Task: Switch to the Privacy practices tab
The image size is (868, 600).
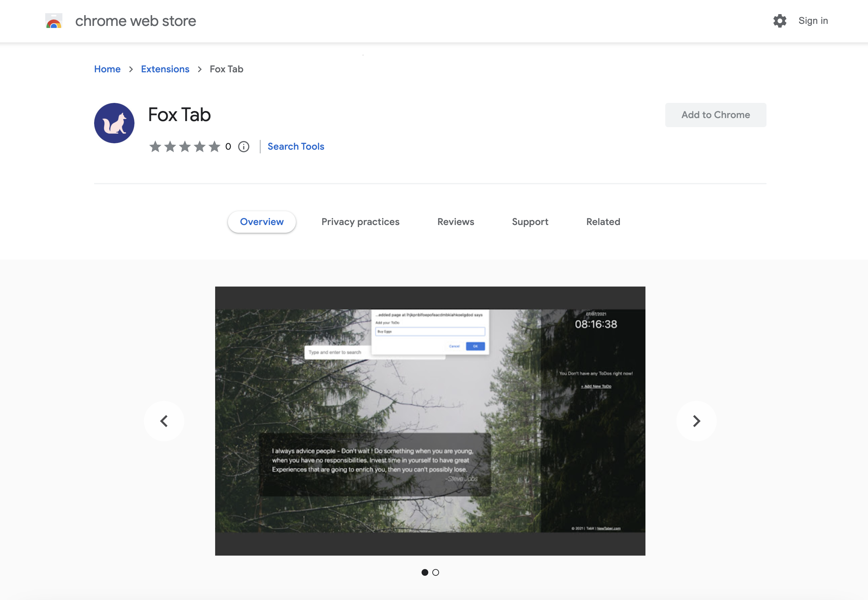Action: [x=360, y=222]
